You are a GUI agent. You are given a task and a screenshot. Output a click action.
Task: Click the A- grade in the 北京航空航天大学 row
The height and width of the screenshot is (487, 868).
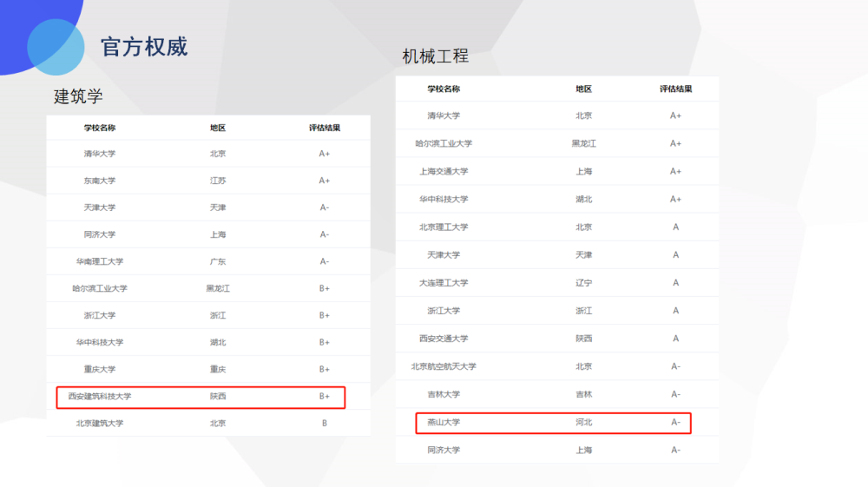tap(675, 366)
